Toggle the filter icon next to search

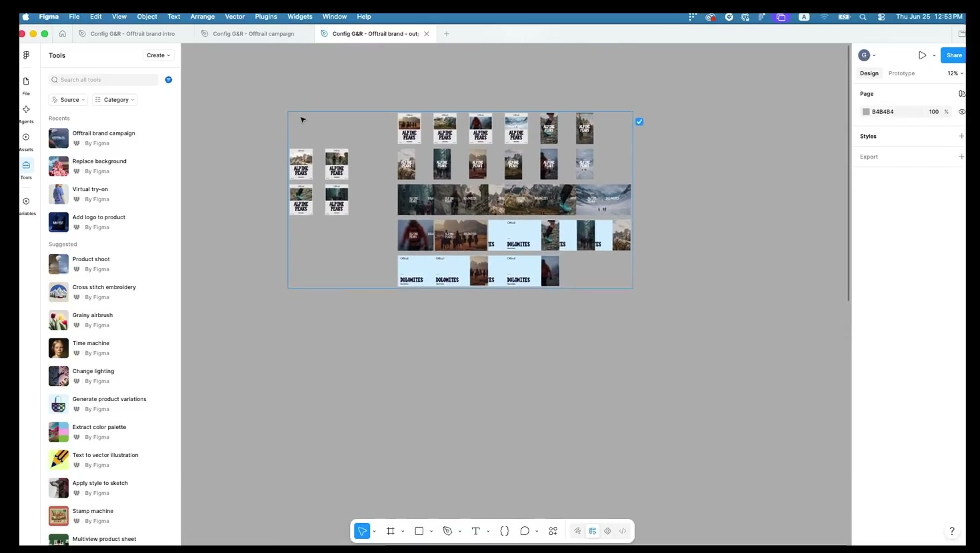click(169, 80)
